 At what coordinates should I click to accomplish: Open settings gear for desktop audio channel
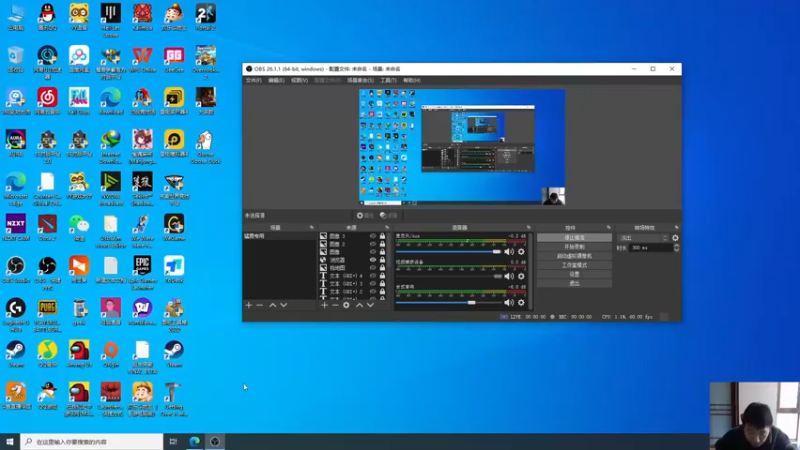(521, 303)
